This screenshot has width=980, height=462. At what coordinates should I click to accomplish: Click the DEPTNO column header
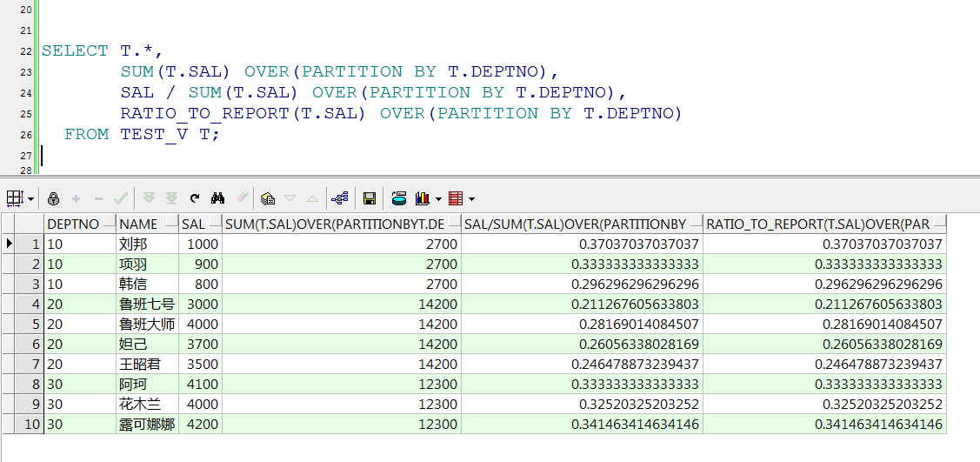[x=80, y=224]
